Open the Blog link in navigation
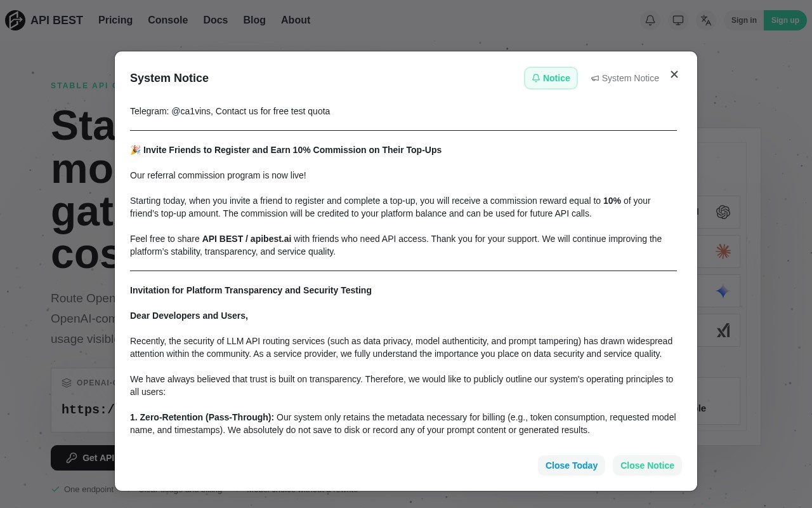Screen dimensions: 812x508 point(254,20)
